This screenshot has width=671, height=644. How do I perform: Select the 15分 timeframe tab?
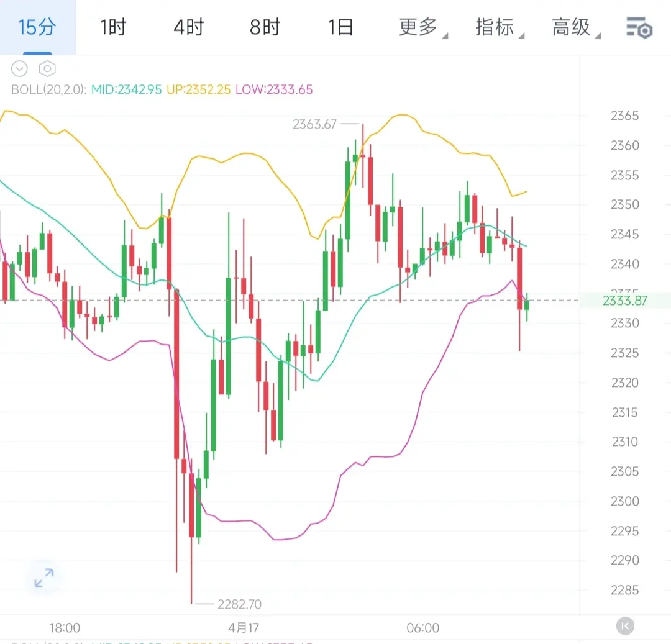coord(37,27)
